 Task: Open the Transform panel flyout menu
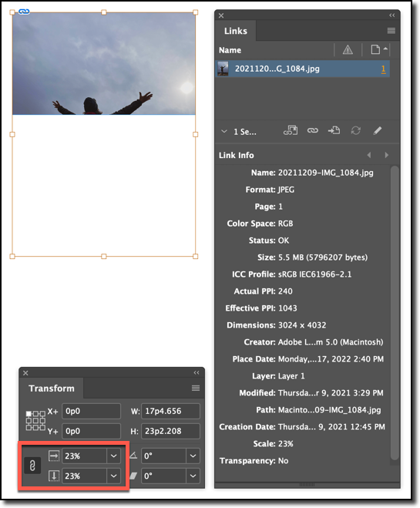point(196,388)
